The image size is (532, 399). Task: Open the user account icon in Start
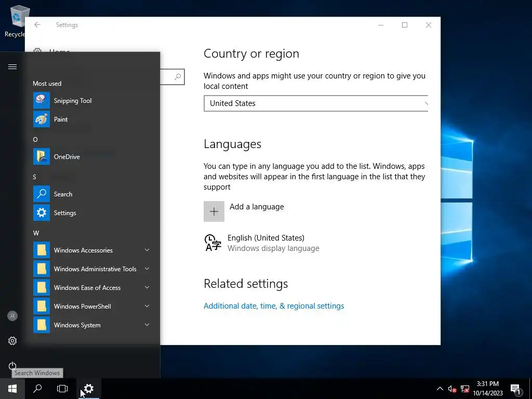[12, 316]
